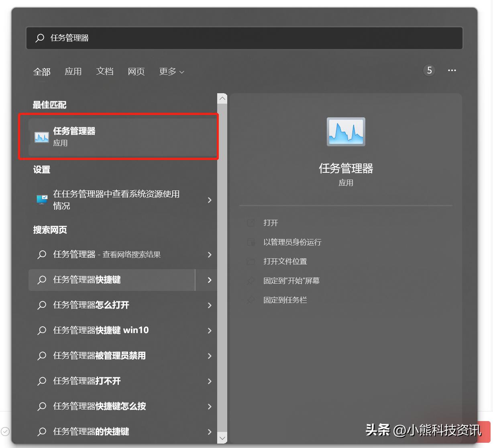Expand the 任务管理器怎么打开 suggestion chevron
The image size is (493, 448).
coord(210,305)
